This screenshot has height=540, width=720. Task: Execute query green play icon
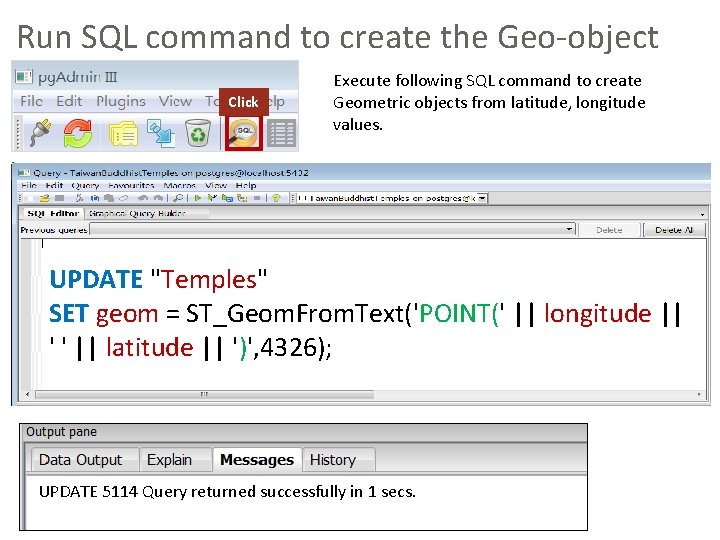[197, 198]
